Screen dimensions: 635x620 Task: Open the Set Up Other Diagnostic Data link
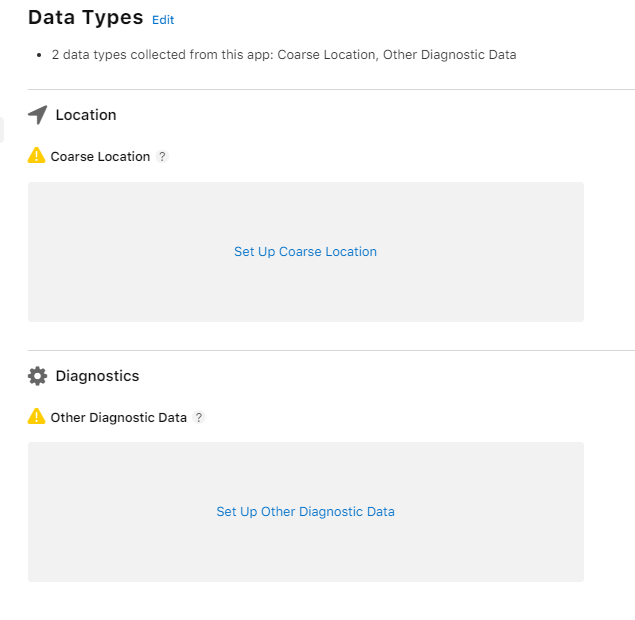pos(305,511)
